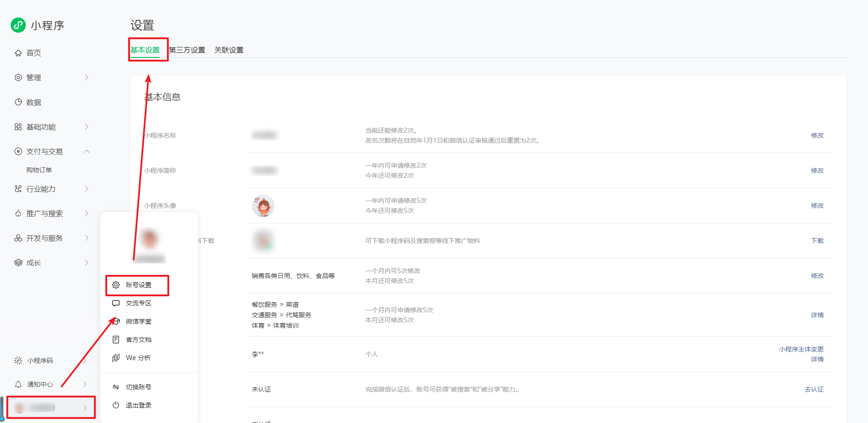Image resolution: width=868 pixels, height=423 pixels.
Task: Click the 小程序主体变更 link
Action: (x=801, y=349)
